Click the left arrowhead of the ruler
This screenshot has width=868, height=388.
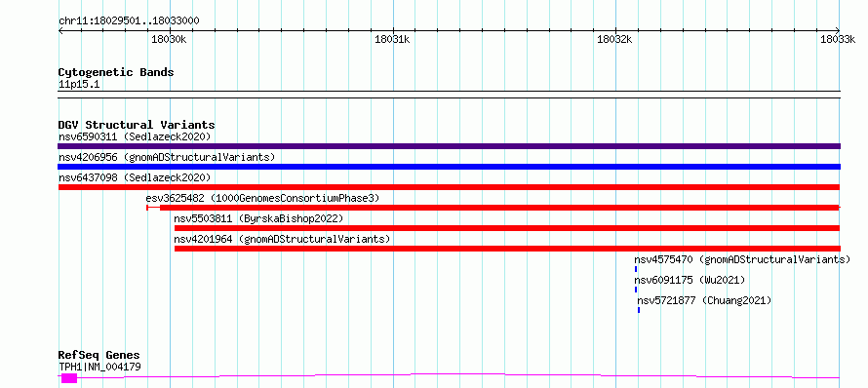60,30
